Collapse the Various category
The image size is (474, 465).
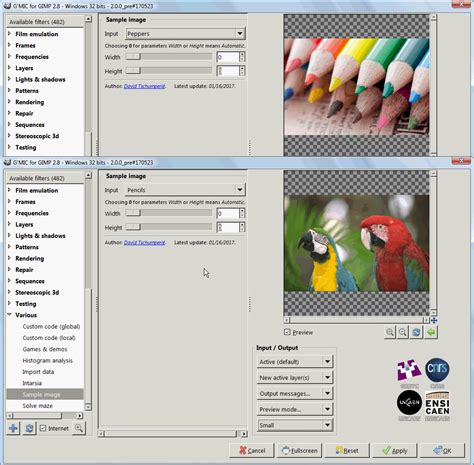[9, 315]
